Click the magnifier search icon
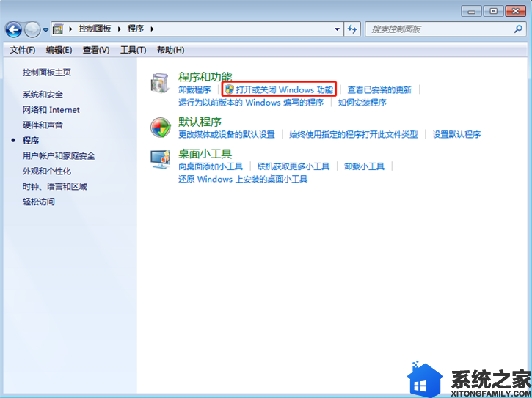Screen dimensions: 532x398 (518, 29)
